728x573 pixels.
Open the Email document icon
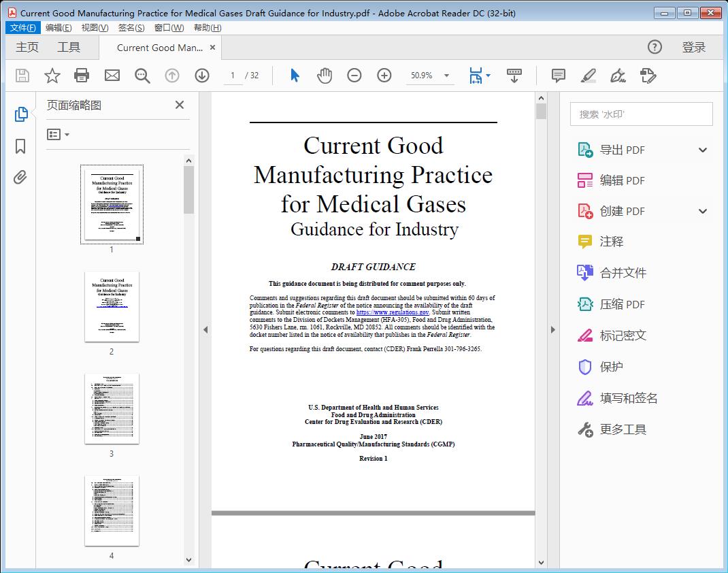click(112, 76)
